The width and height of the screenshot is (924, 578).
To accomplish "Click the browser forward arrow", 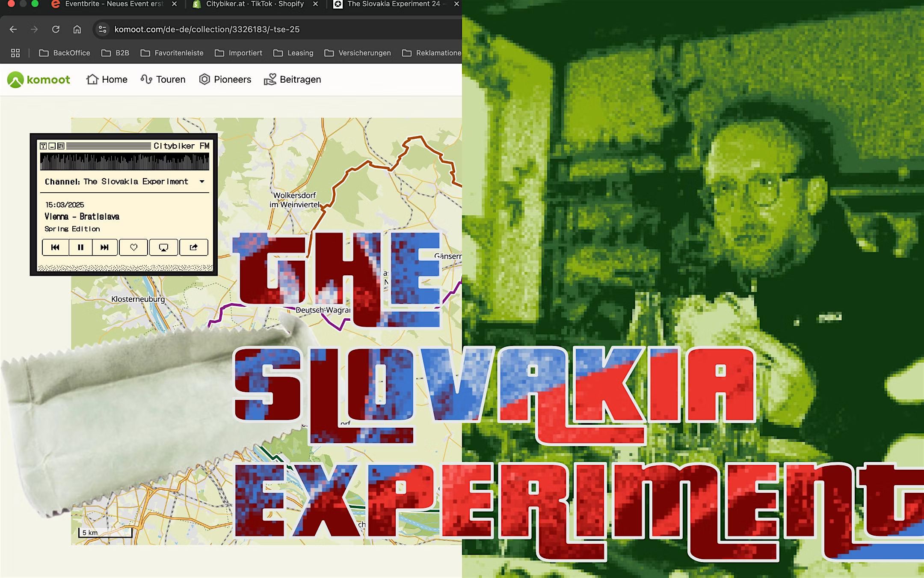I will [x=34, y=29].
